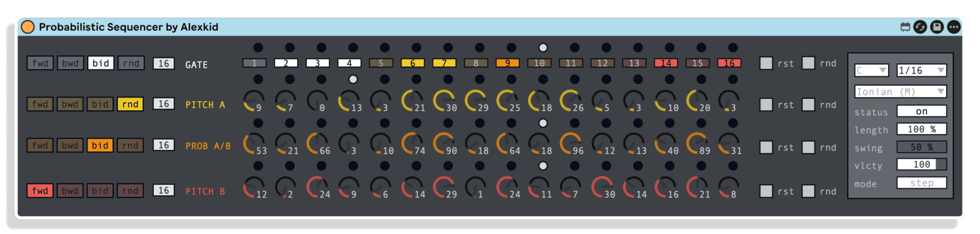Click the dot above gate step 1
Image resolution: width=980 pixels, height=234 pixels.
[258, 48]
